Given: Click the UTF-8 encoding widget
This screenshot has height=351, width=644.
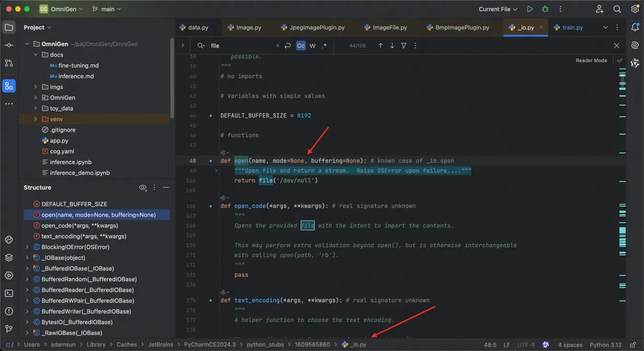Looking at the screenshot, I should tap(526, 345).
